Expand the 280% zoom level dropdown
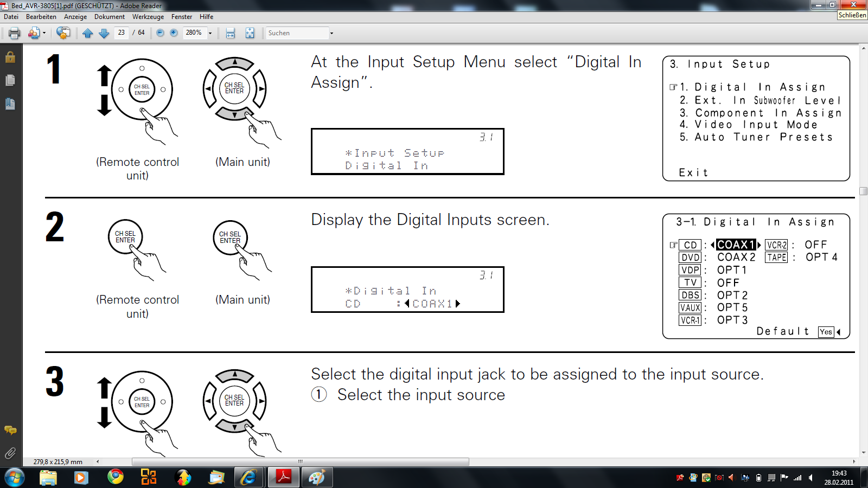Viewport: 868px width, 488px height. pyautogui.click(x=210, y=33)
